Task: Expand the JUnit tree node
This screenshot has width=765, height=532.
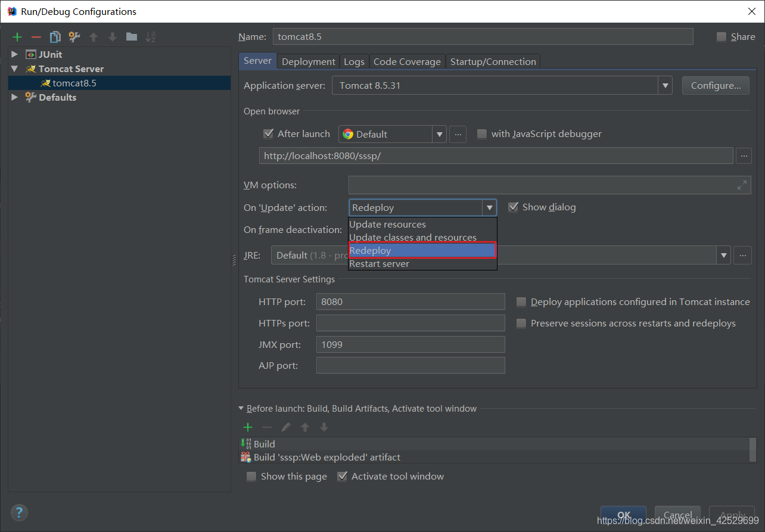Action: pos(15,55)
